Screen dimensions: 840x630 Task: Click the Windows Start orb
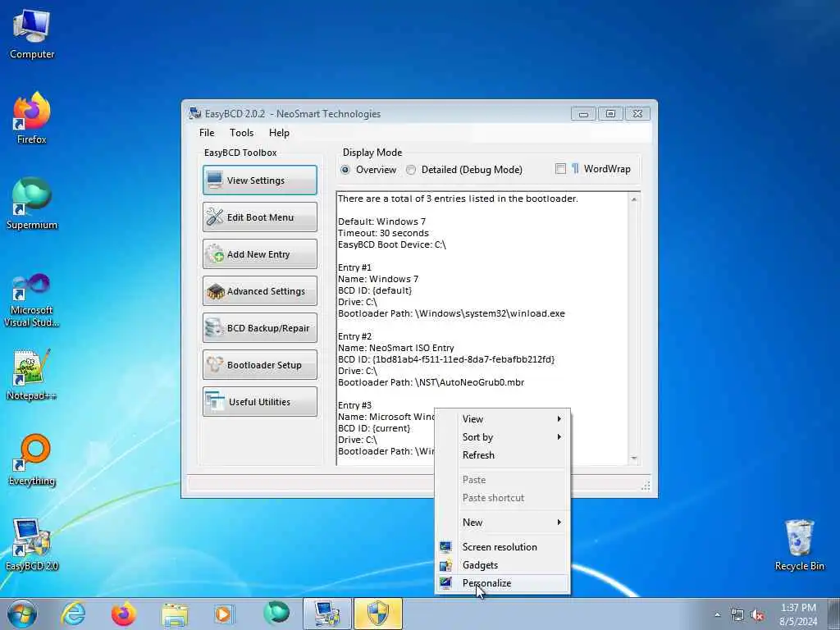point(22,614)
